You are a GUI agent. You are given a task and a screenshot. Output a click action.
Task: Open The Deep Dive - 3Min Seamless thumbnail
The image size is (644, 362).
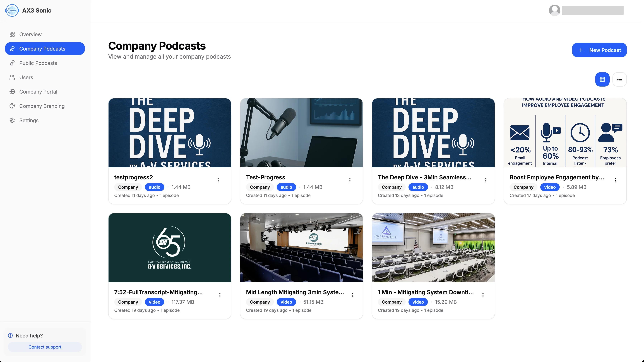tap(433, 133)
